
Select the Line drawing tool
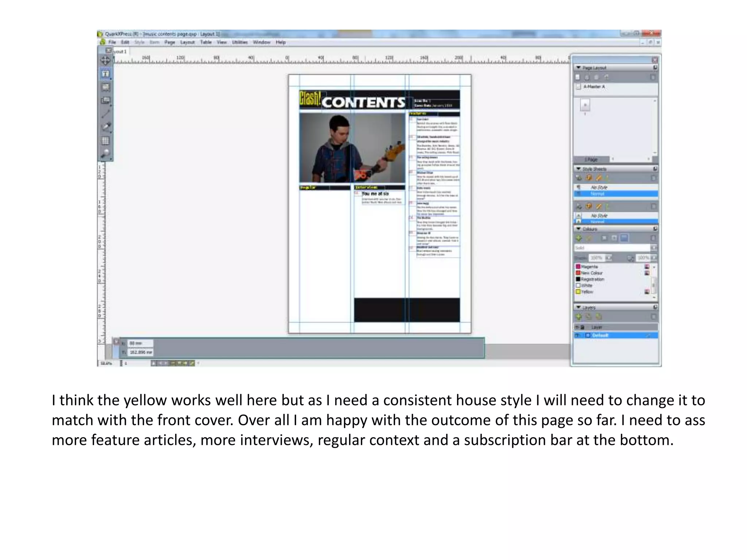click(105, 114)
